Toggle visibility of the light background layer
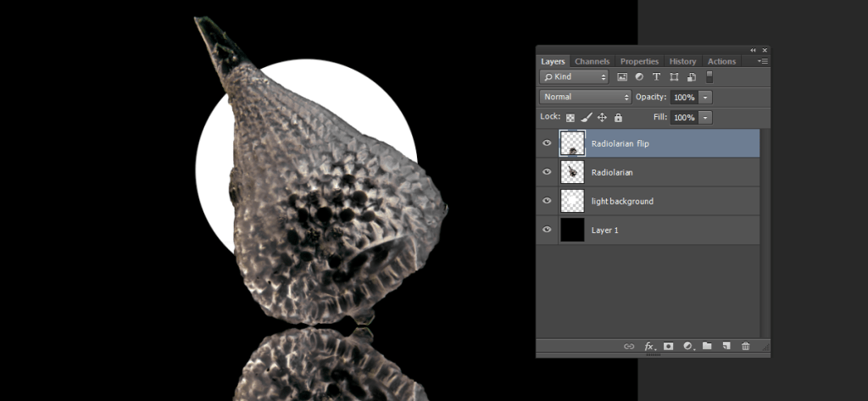The image size is (868, 401). pyautogui.click(x=547, y=201)
